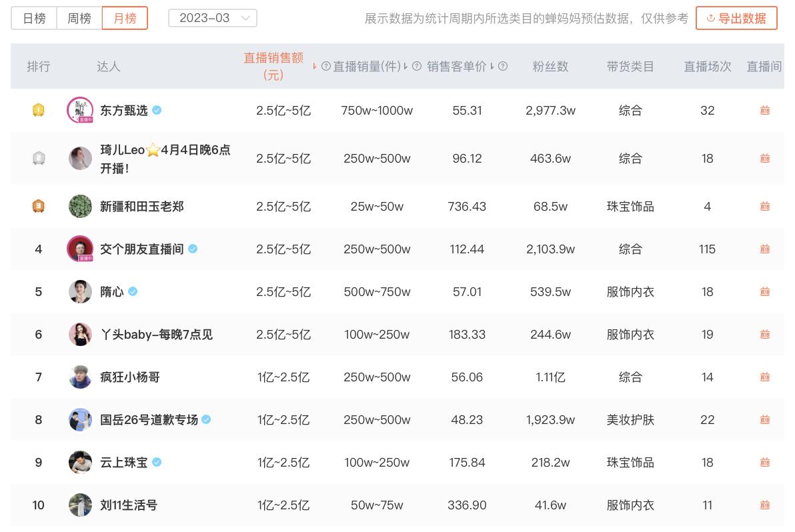Screen dimensions: 795x532
Task: Sort by 直播销售额 column header
Action: pos(274,66)
